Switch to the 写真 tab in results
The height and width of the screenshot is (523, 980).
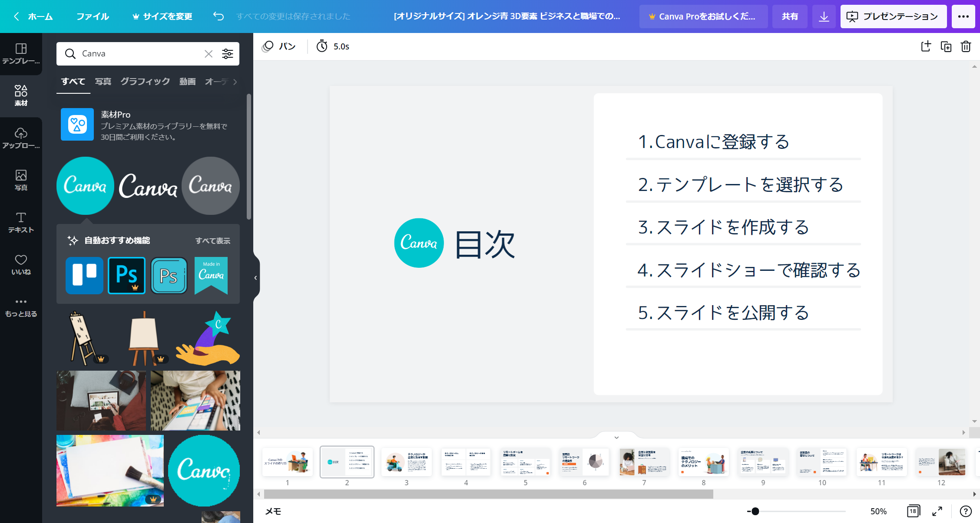point(103,82)
